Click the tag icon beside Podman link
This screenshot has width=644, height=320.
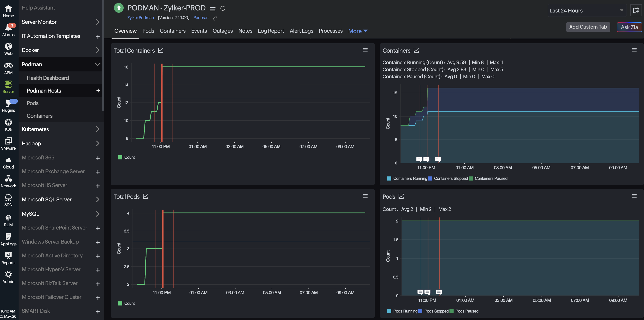[215, 18]
